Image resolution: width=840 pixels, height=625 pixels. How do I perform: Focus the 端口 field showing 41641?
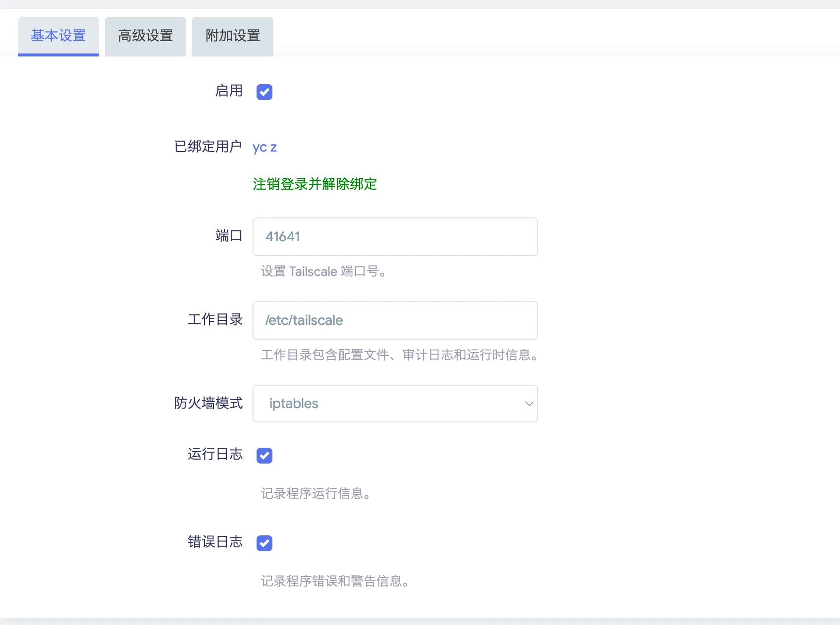pos(395,237)
